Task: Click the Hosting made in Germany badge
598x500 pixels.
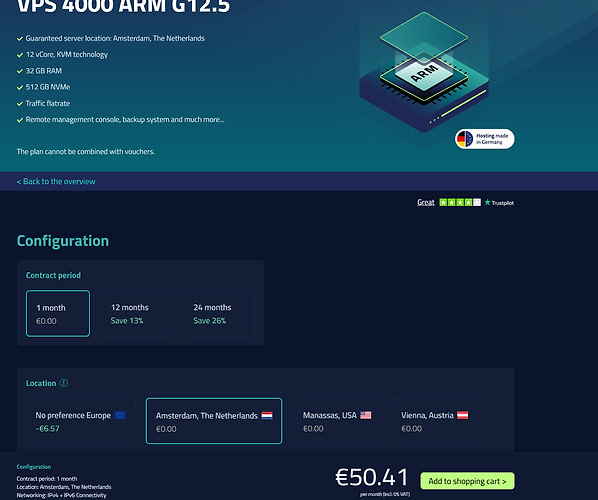Action: click(x=485, y=139)
